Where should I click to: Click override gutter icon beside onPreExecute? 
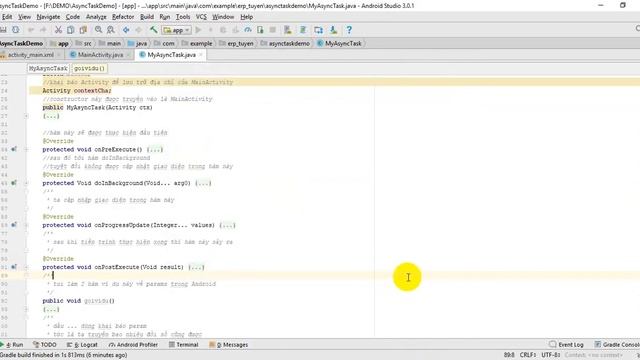point(14,149)
